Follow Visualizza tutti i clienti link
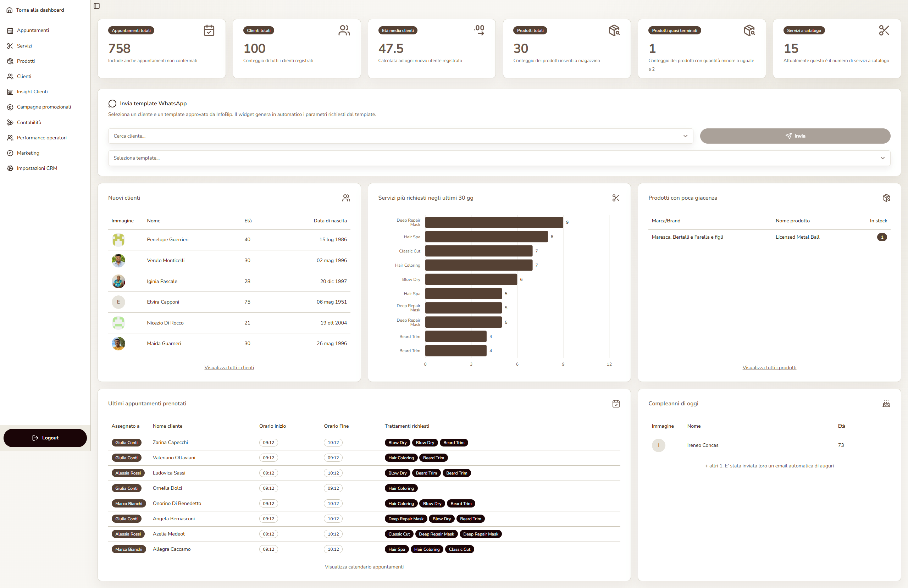908x588 pixels. point(229,367)
